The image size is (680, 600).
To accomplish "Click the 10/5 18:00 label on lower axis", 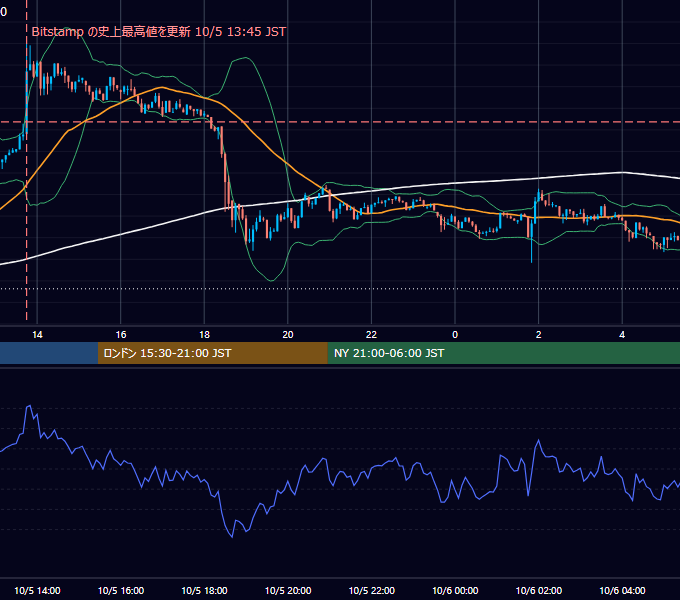I will pos(204,590).
